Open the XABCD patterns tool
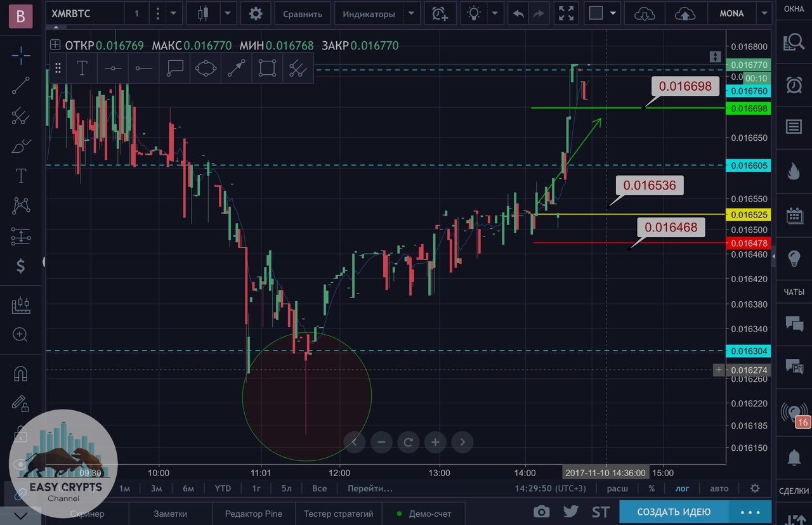812x525 pixels. [21, 205]
